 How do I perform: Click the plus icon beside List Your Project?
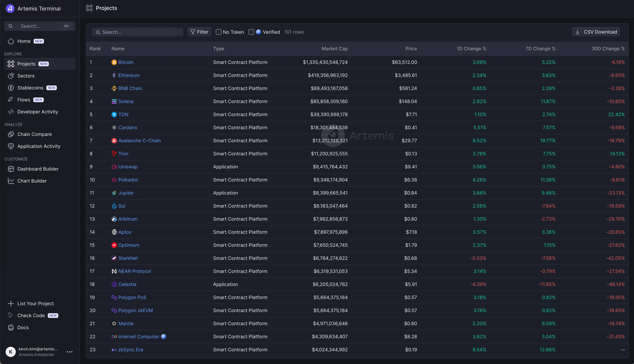[x=11, y=304]
